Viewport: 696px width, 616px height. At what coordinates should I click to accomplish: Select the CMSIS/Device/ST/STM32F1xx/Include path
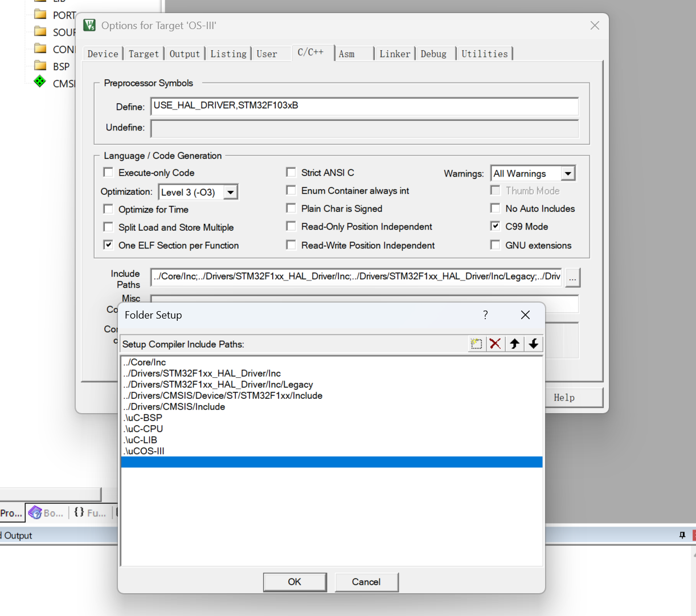pyautogui.click(x=331, y=395)
